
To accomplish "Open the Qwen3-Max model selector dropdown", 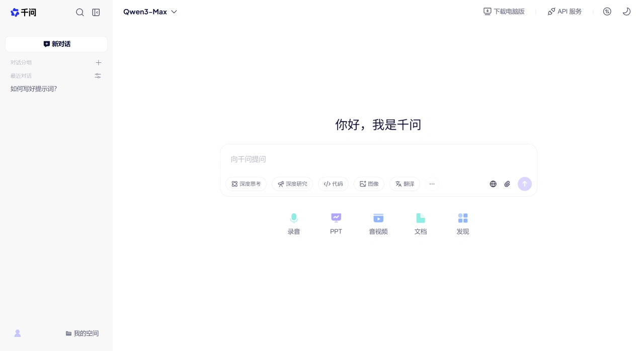I will coord(150,12).
